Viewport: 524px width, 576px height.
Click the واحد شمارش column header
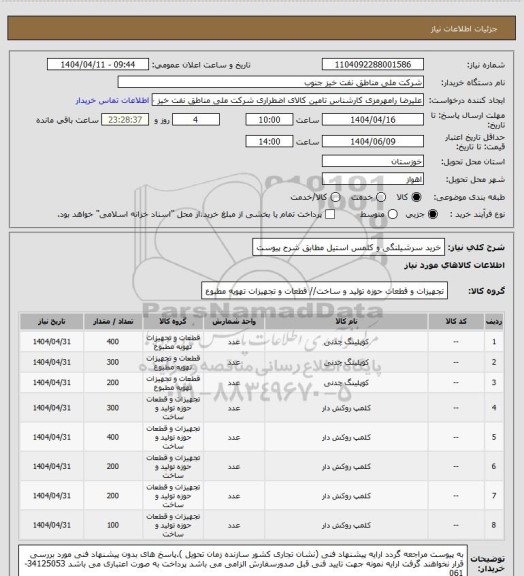tap(234, 321)
